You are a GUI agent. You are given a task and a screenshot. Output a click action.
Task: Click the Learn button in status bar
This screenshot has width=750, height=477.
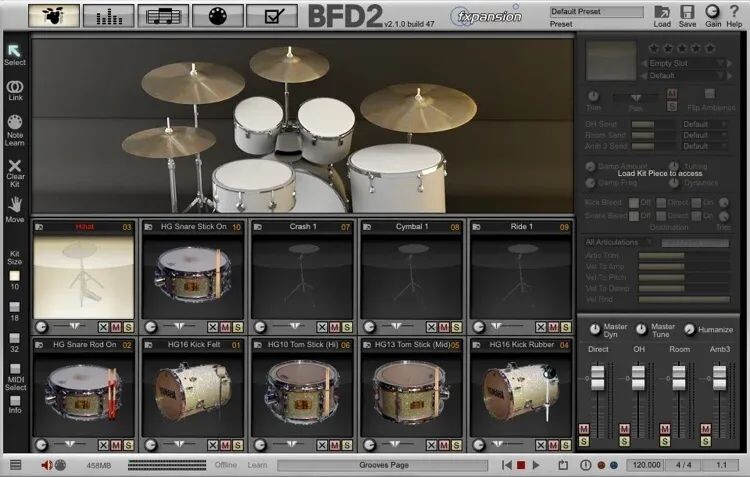point(257,465)
